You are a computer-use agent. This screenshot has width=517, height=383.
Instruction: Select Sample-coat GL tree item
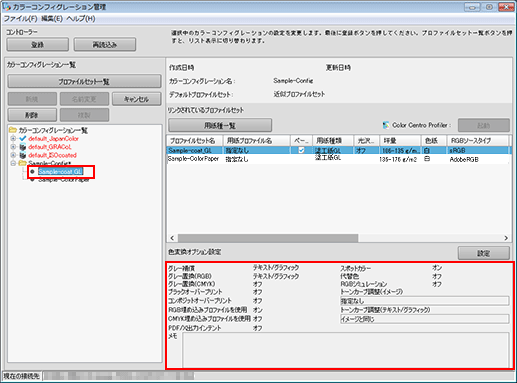60,172
